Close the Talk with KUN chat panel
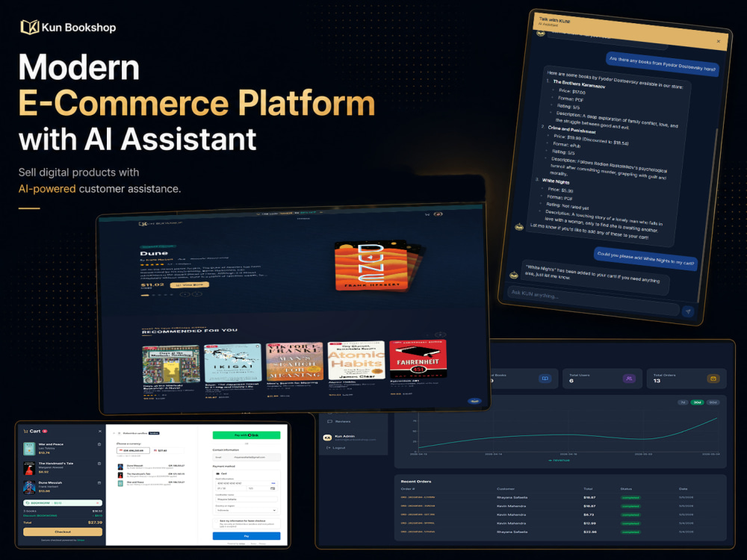Image resolution: width=747 pixels, height=560 pixels. tap(719, 41)
